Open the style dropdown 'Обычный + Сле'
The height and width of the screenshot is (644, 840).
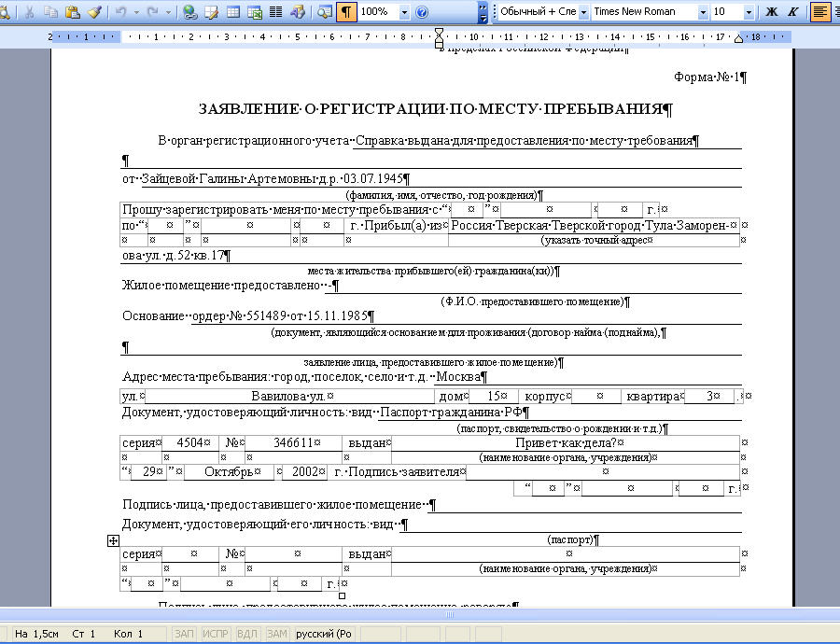click(x=584, y=12)
